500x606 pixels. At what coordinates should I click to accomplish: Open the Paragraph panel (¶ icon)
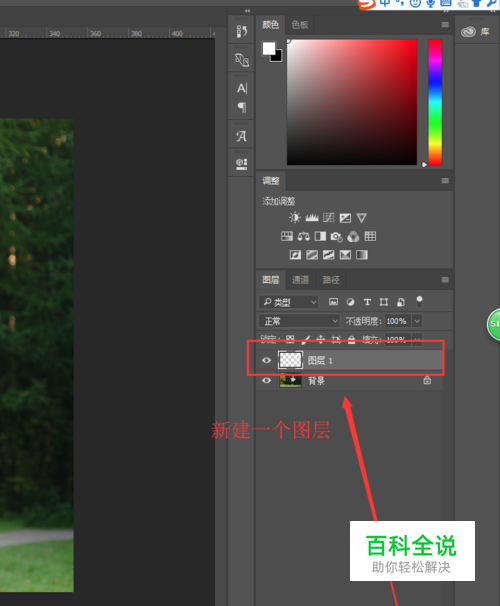[242, 107]
